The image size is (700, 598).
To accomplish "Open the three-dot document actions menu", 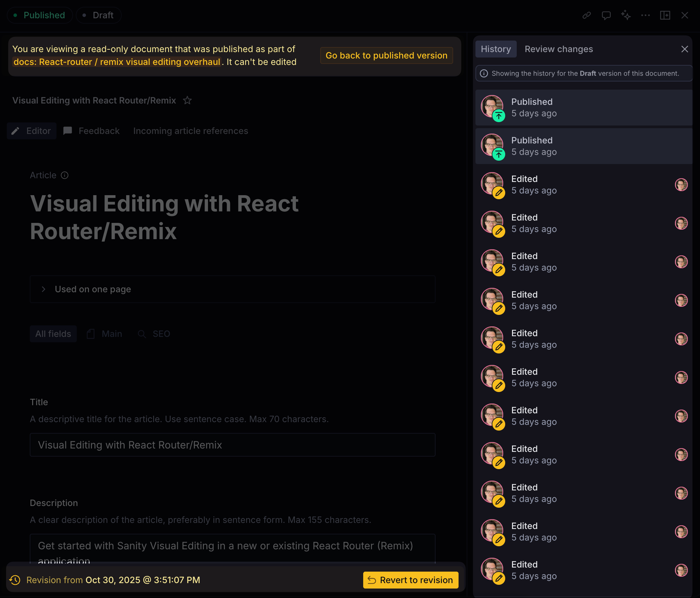I will [646, 15].
